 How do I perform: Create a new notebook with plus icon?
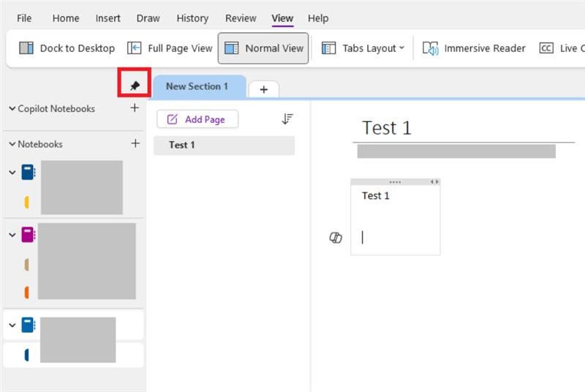(x=135, y=143)
